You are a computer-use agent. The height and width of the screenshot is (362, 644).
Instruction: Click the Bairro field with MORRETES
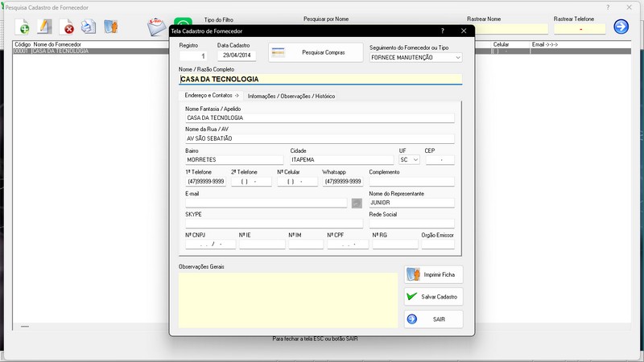[x=234, y=159]
